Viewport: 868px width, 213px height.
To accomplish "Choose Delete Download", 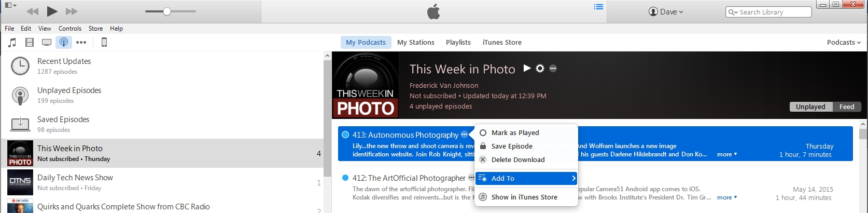I will 526,159.
